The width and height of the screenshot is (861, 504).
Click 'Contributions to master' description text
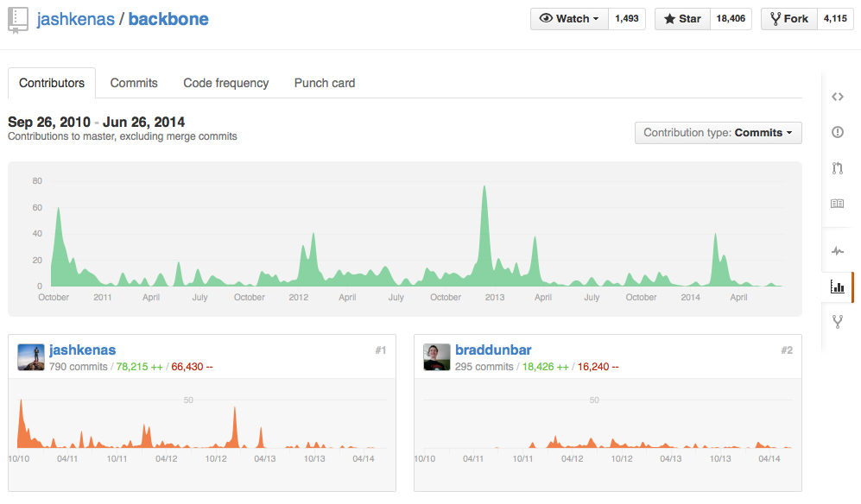123,136
